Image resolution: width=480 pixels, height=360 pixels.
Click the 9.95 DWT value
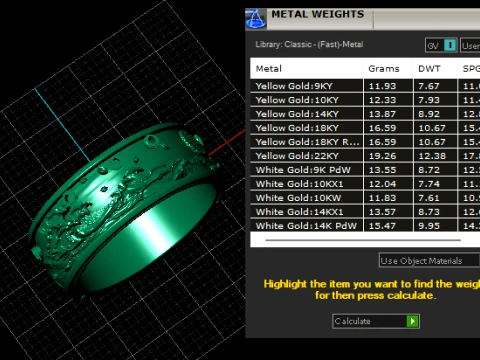pyautogui.click(x=429, y=226)
